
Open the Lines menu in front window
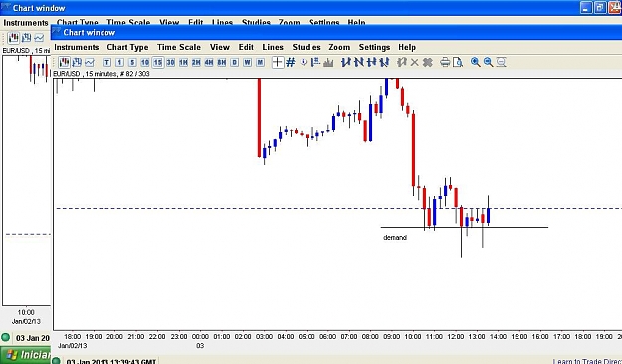click(273, 47)
